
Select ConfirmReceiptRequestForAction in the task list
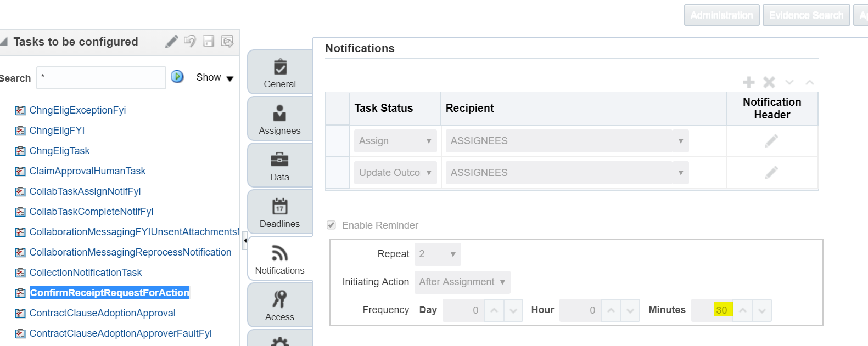(x=110, y=293)
